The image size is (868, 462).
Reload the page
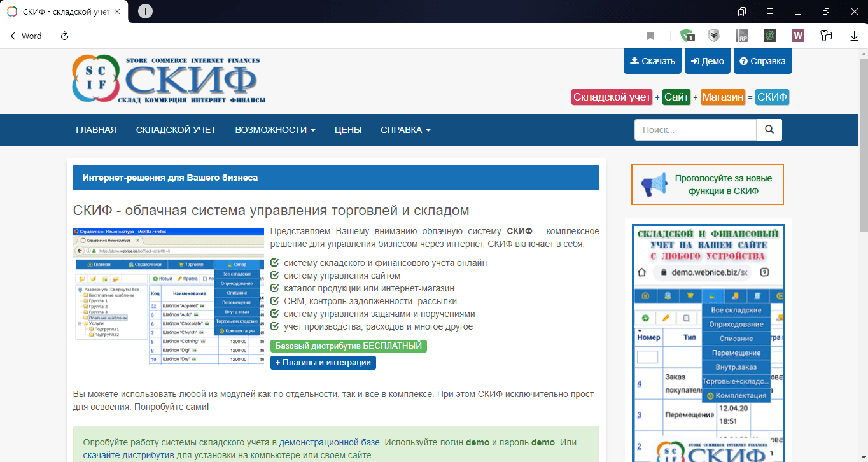pos(64,36)
